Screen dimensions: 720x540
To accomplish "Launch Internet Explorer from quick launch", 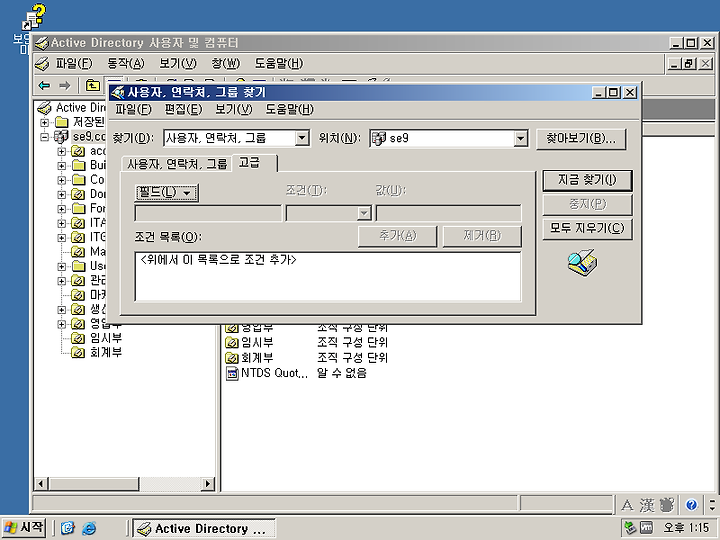I will point(90,529).
